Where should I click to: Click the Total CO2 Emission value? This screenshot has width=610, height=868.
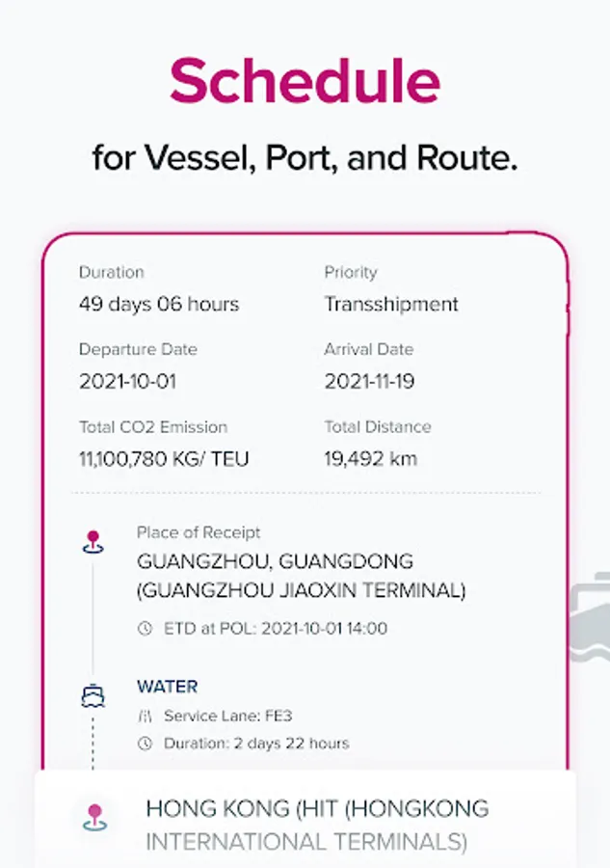[x=164, y=458]
